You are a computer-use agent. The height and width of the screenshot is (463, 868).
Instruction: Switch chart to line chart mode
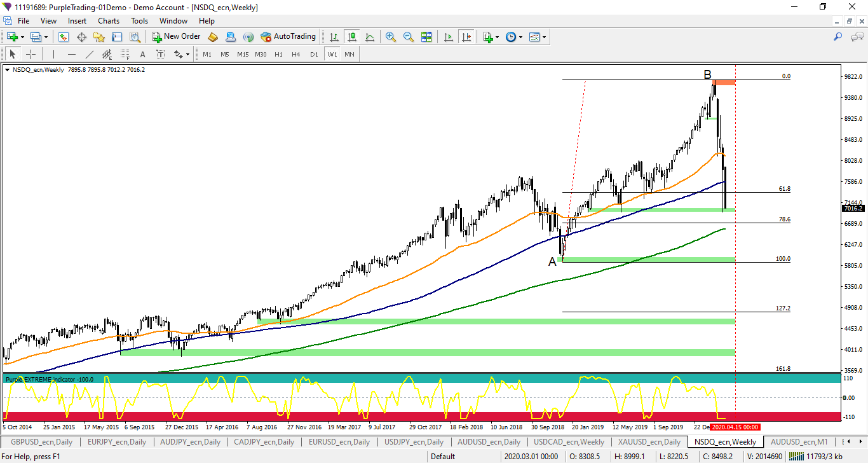(x=369, y=37)
